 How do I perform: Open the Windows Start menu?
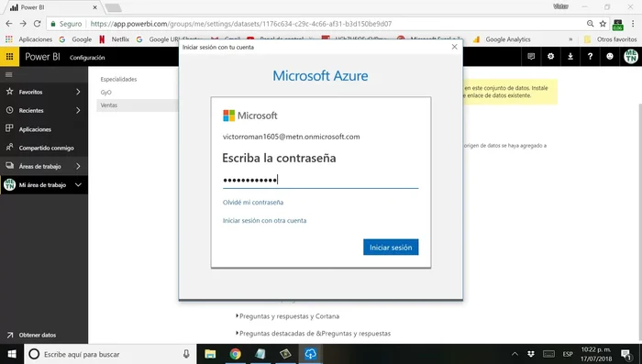click(11, 354)
